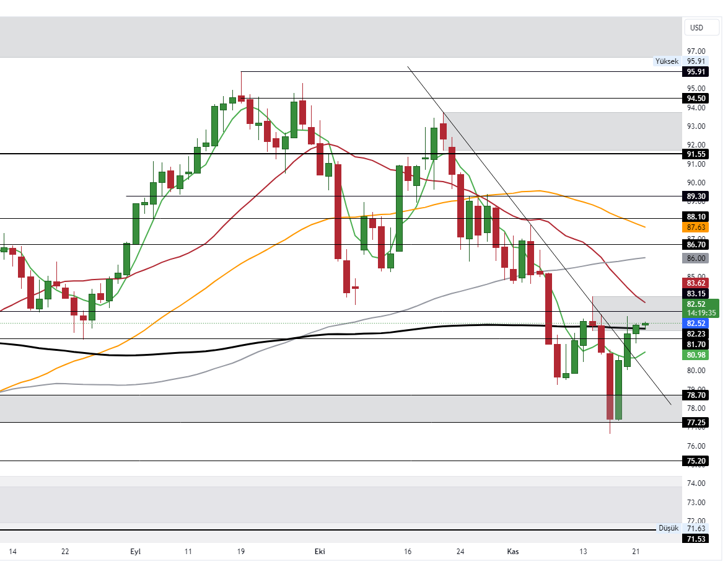
Task: Click the 89.30 price level label
Action: (x=696, y=196)
